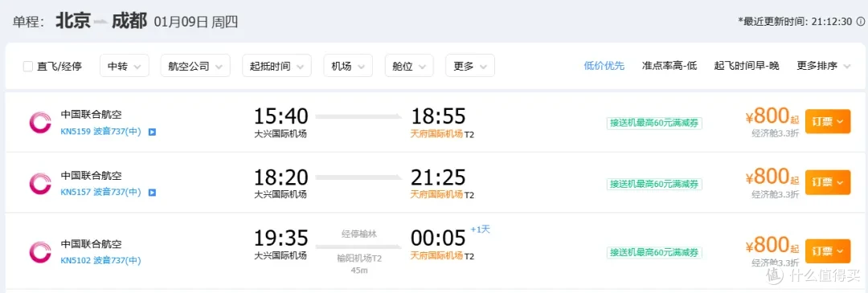868x293 pixels.
Task: Sort by 准点率高-低
Action: pos(669,66)
